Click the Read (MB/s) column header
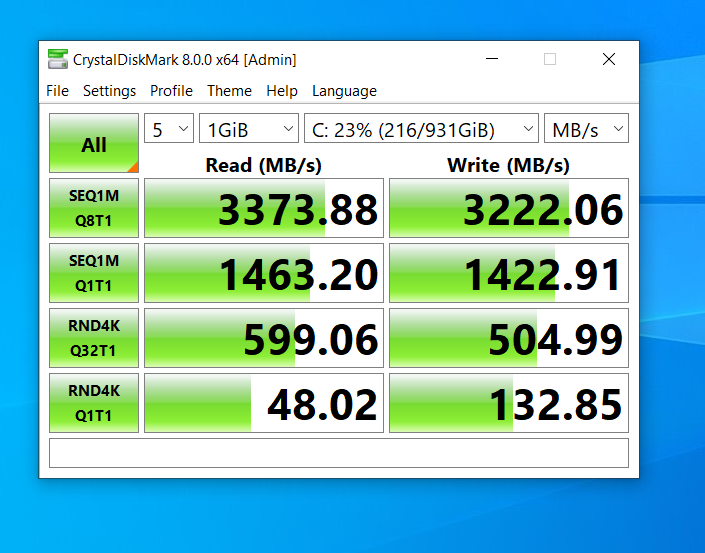This screenshot has height=553, width=705. 263,165
